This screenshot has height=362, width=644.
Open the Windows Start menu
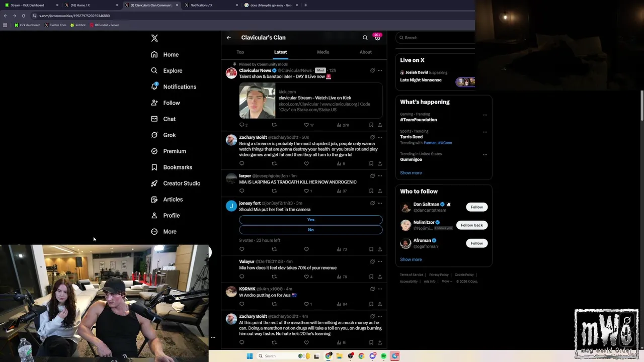[x=250, y=356]
